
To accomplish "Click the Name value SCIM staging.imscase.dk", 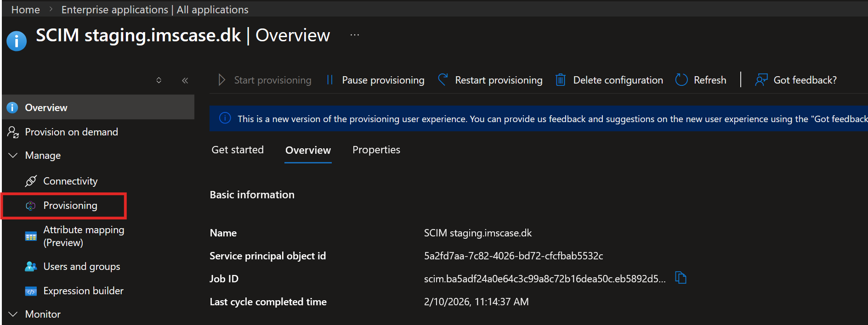I will click(478, 233).
